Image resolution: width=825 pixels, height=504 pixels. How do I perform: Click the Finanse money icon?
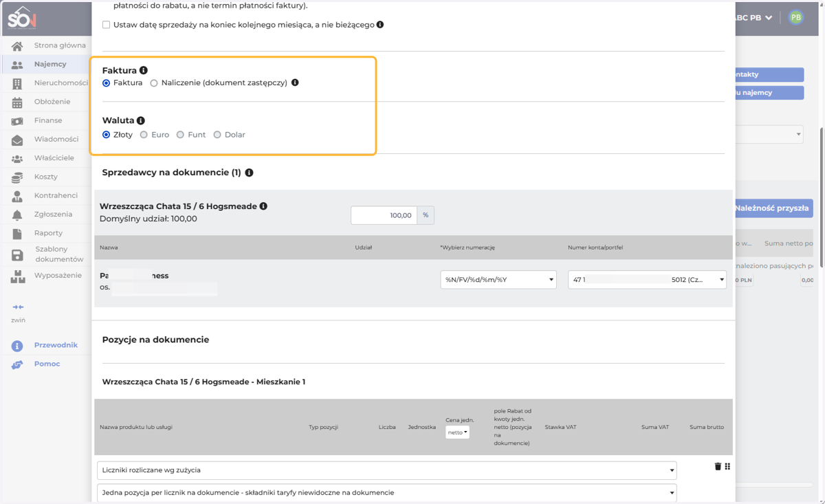tap(17, 121)
